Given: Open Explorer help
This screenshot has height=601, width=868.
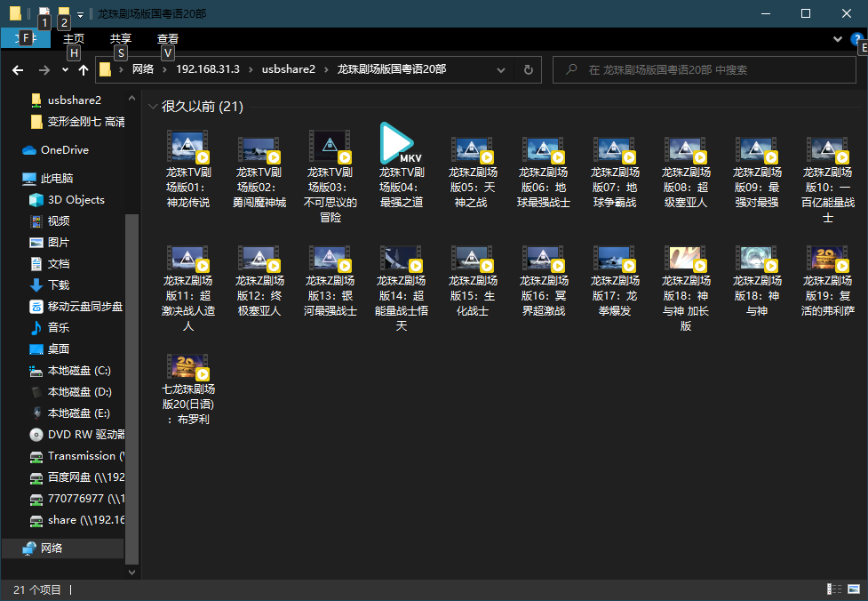Looking at the screenshot, I should (856, 39).
